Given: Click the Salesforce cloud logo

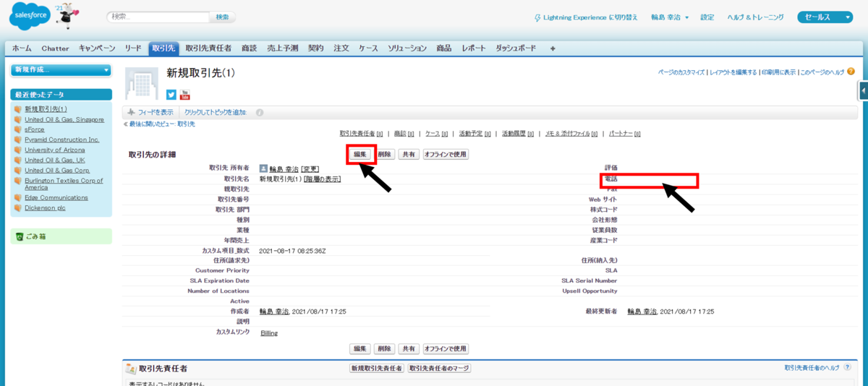Looking at the screenshot, I should click(x=29, y=17).
